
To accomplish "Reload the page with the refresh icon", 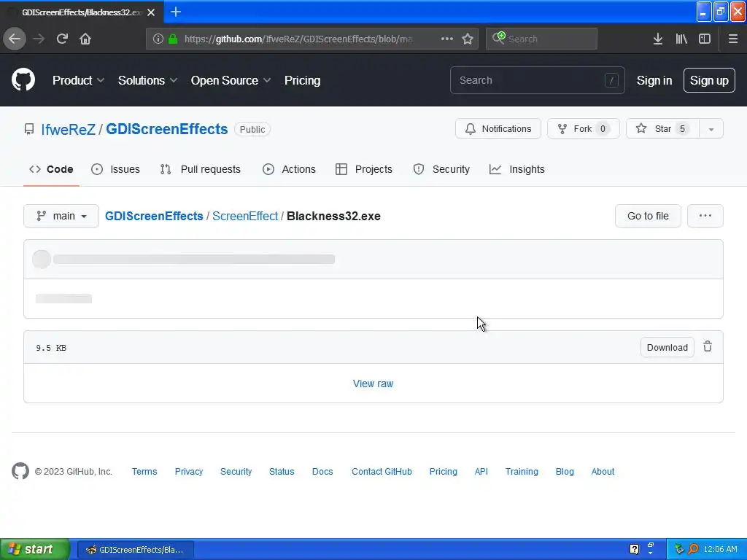I will [62, 39].
